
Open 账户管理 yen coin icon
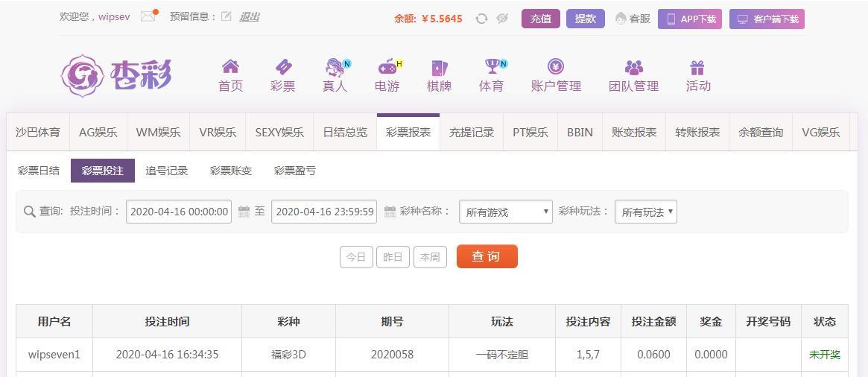pos(556,66)
